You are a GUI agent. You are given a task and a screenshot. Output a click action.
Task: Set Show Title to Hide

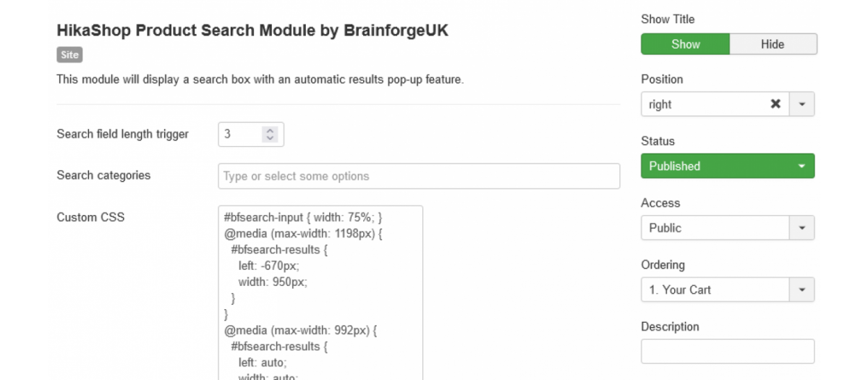(773, 44)
